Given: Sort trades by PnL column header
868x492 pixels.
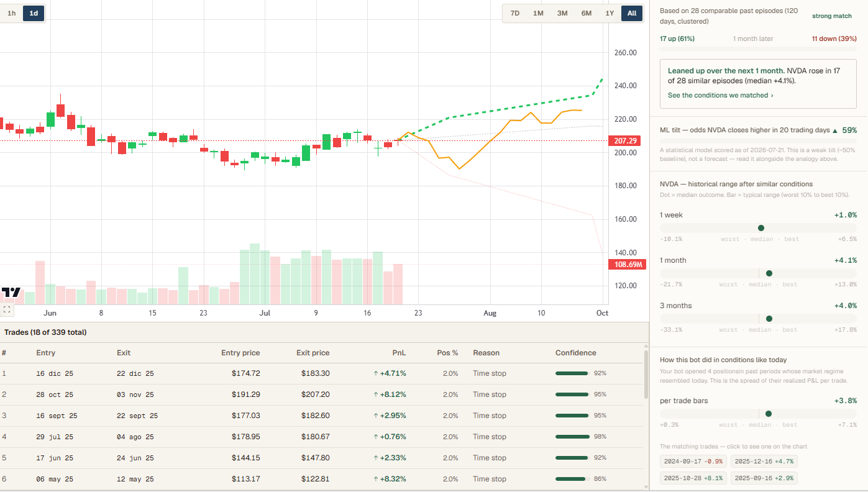Looking at the screenshot, I should point(399,353).
